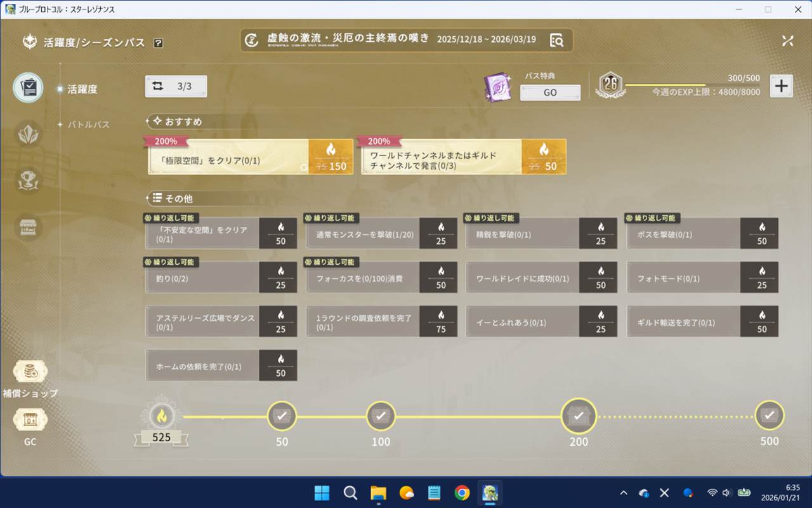Claim the 500 activity reward checkmark
The height and width of the screenshot is (508, 812).
tap(769, 416)
